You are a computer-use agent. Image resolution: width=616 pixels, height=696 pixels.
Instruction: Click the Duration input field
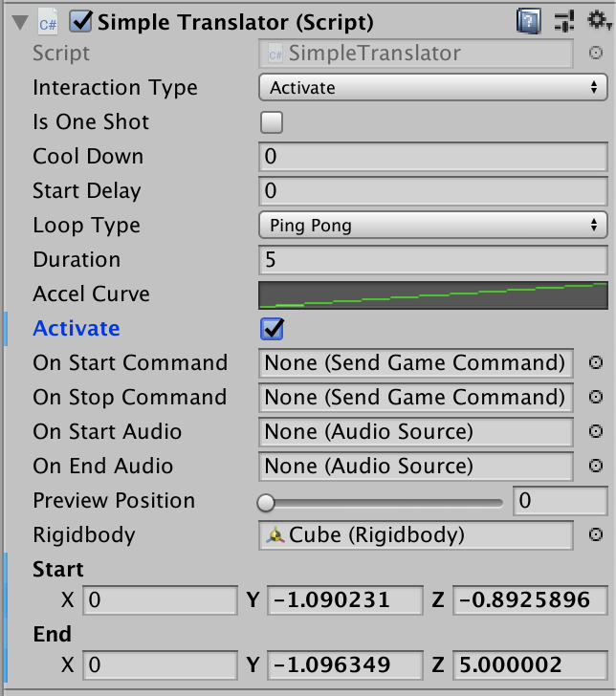432,260
